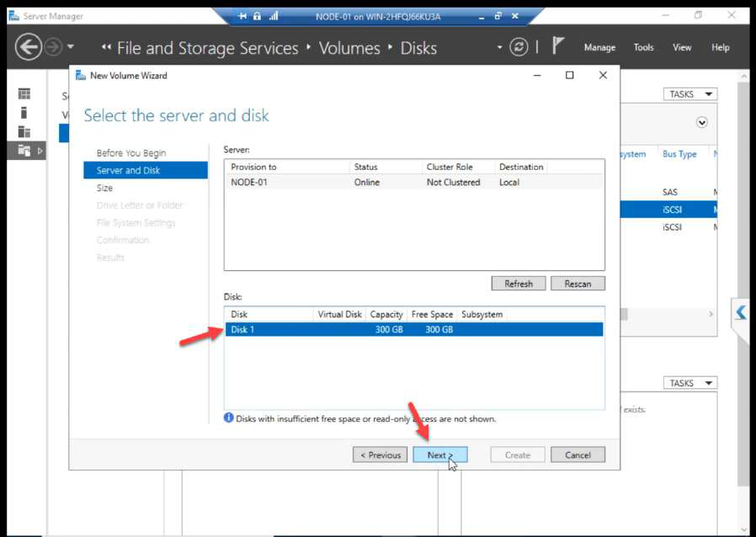The width and height of the screenshot is (756, 537).
Task: Click the pin icon in VM connection bar
Action: point(242,16)
